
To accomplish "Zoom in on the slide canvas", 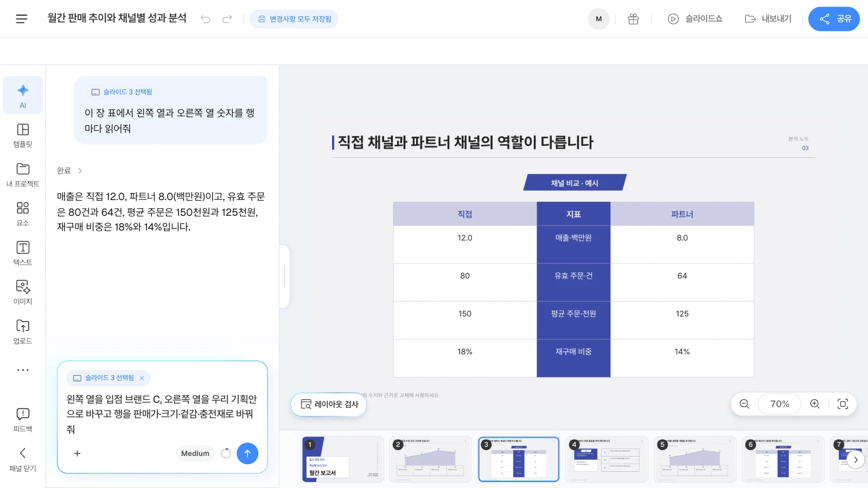I will coord(815,404).
